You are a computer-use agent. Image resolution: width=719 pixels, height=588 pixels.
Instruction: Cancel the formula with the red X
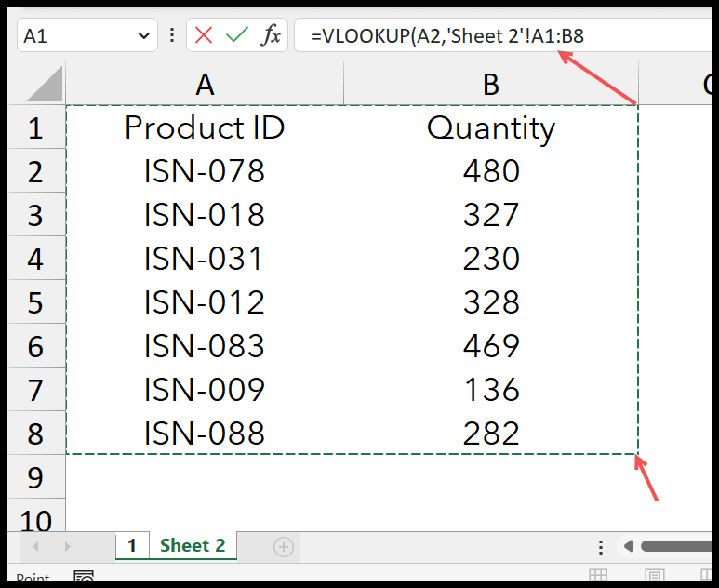(x=203, y=35)
